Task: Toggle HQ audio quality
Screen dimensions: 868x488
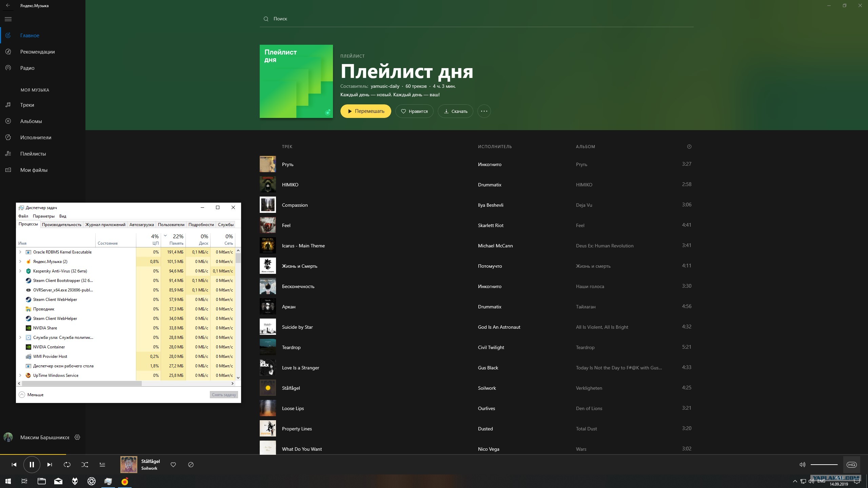Action: tap(852, 465)
